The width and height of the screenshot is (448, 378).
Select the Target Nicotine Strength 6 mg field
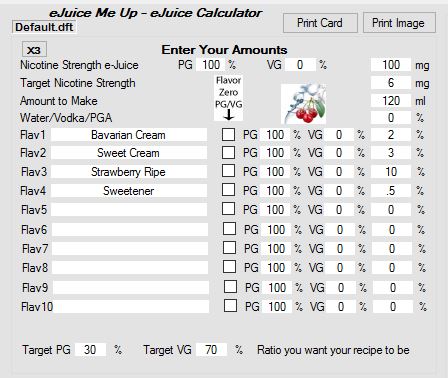tap(391, 82)
